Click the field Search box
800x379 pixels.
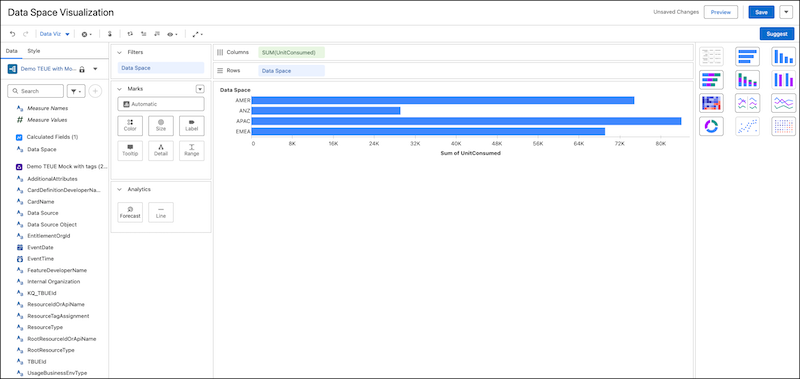[36, 91]
